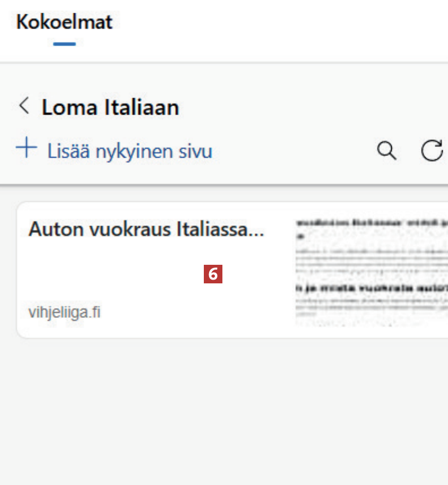The height and width of the screenshot is (485, 448).
Task: Click the red number 6 marker
Action: pos(213,274)
